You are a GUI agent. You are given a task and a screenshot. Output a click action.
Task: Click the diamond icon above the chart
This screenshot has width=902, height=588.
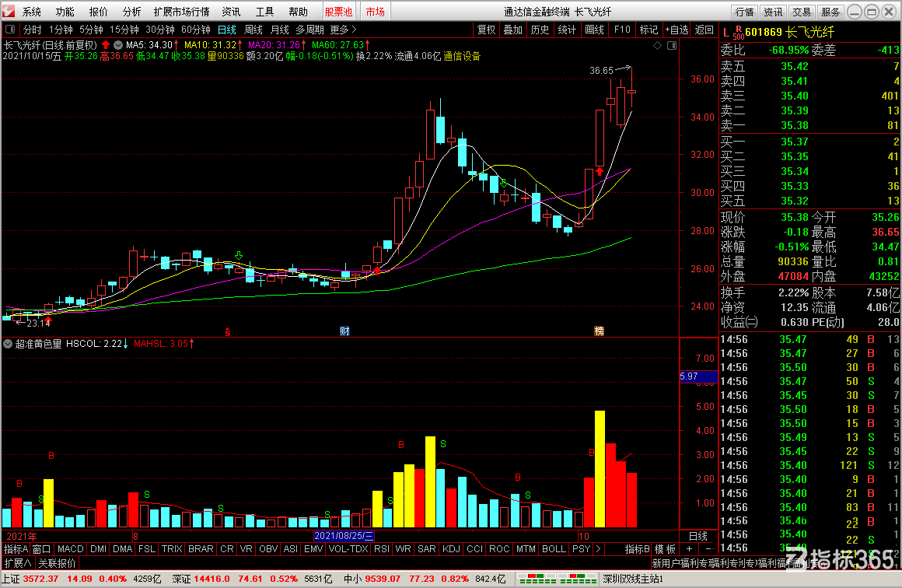658,45
